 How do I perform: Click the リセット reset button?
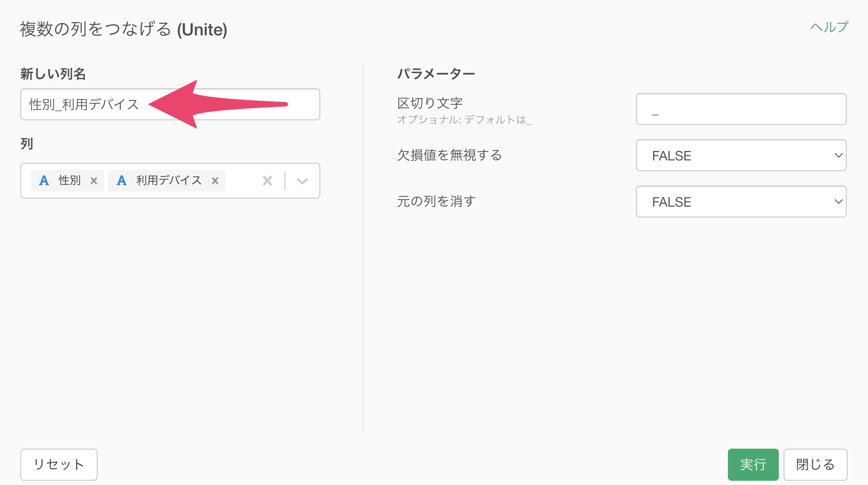(59, 465)
